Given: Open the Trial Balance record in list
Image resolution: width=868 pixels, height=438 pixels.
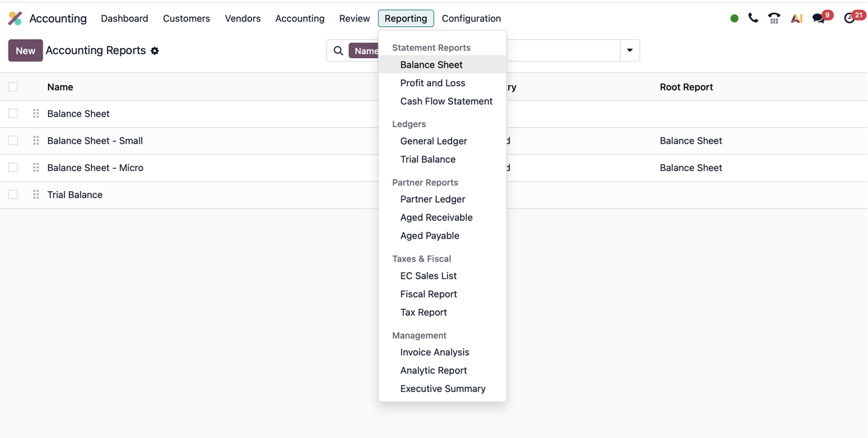Looking at the screenshot, I should 75,195.
